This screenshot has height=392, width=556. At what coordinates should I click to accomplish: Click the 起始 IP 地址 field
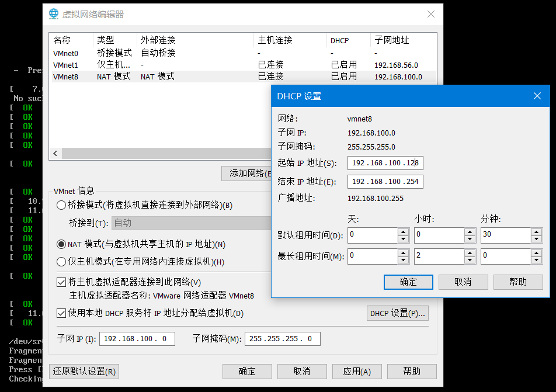point(385,163)
